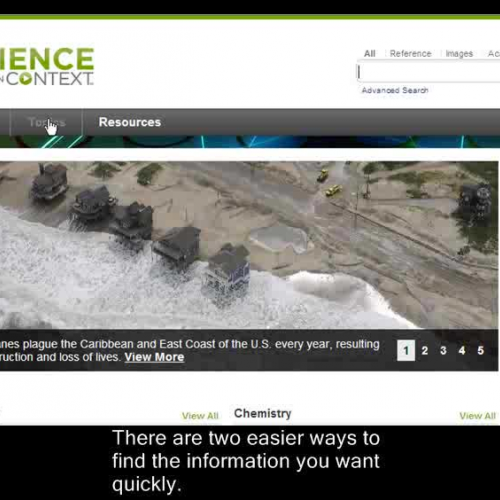
Task: Jump to carousel slide 2
Action: pos(425,350)
